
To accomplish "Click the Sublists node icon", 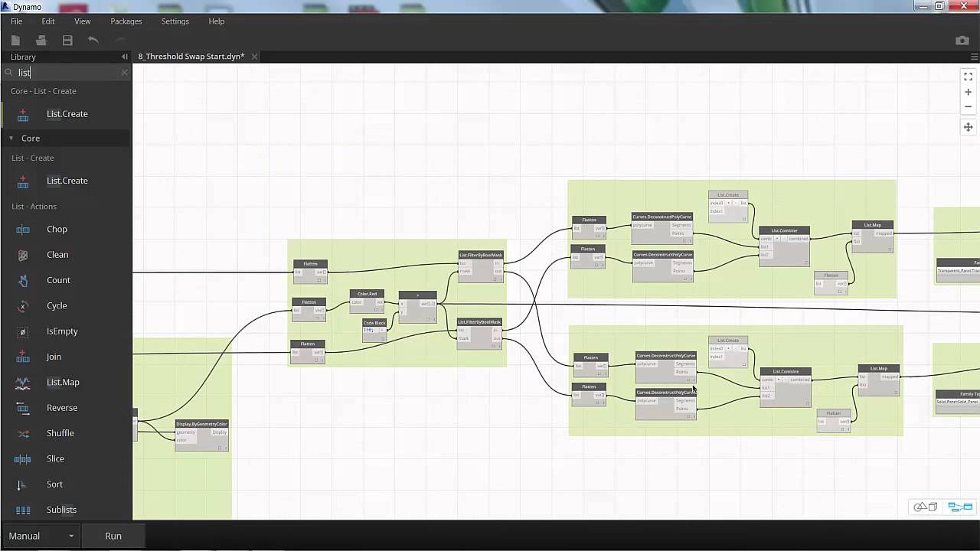I will coord(23,510).
